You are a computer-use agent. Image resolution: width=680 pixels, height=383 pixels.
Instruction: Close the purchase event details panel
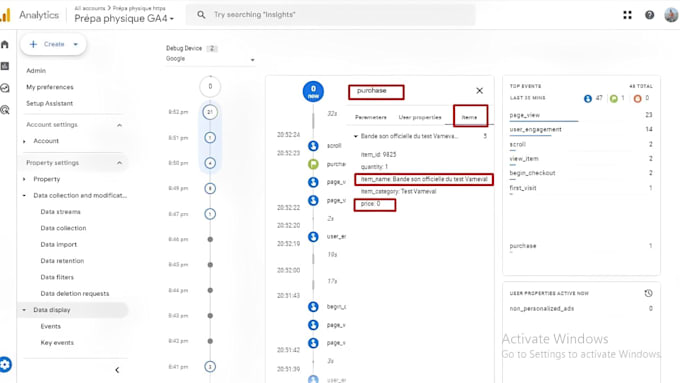[479, 91]
